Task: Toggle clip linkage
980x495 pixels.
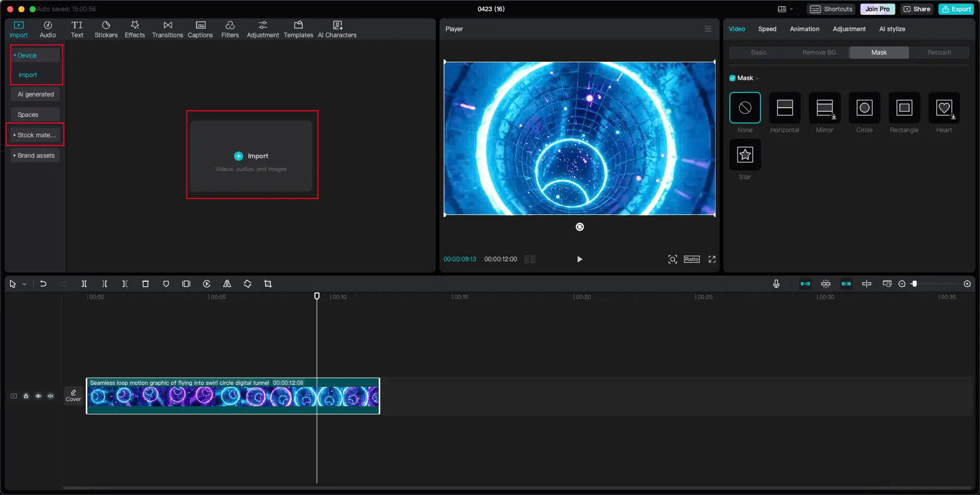Action: click(x=846, y=284)
